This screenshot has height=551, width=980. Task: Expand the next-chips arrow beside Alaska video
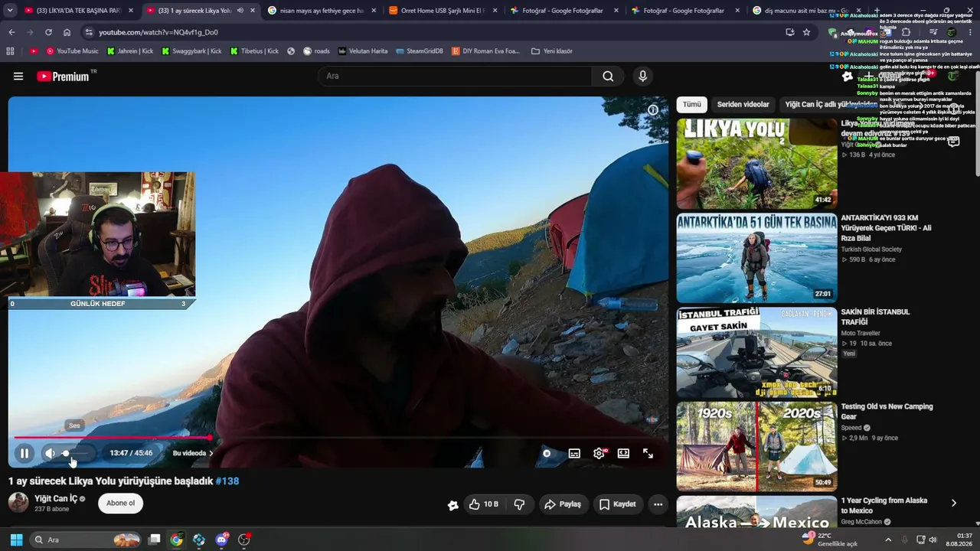(954, 503)
